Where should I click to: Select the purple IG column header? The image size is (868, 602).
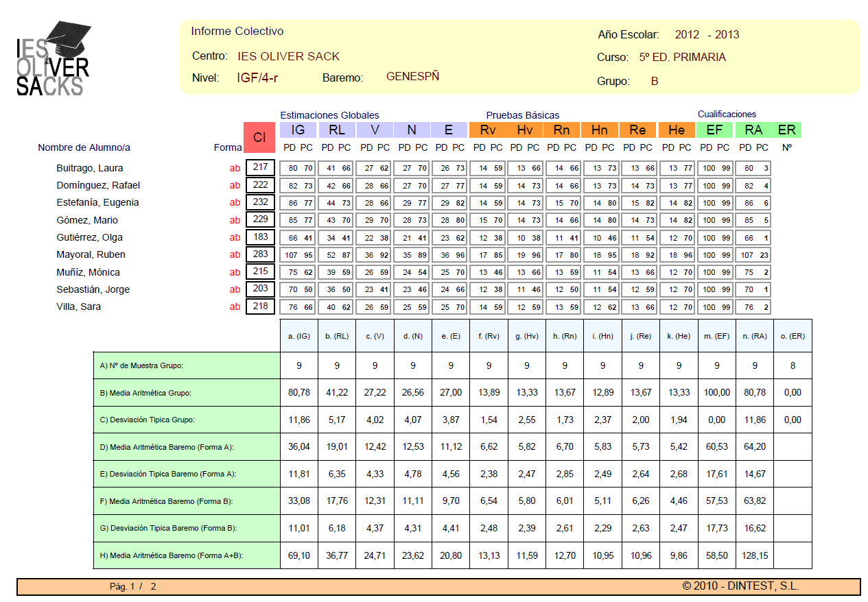298,130
